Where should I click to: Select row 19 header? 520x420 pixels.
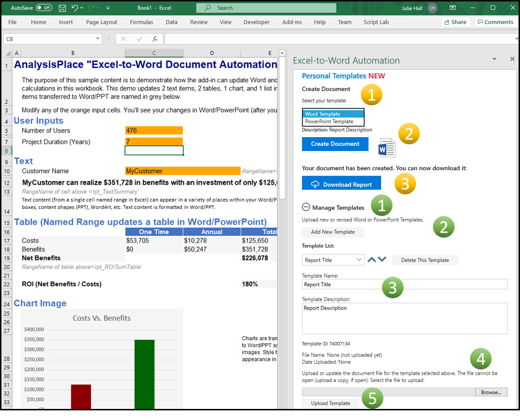[x=7, y=258]
